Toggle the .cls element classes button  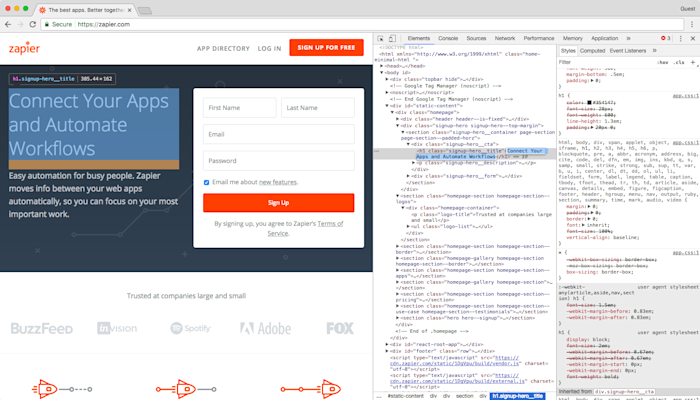pyautogui.click(x=679, y=62)
